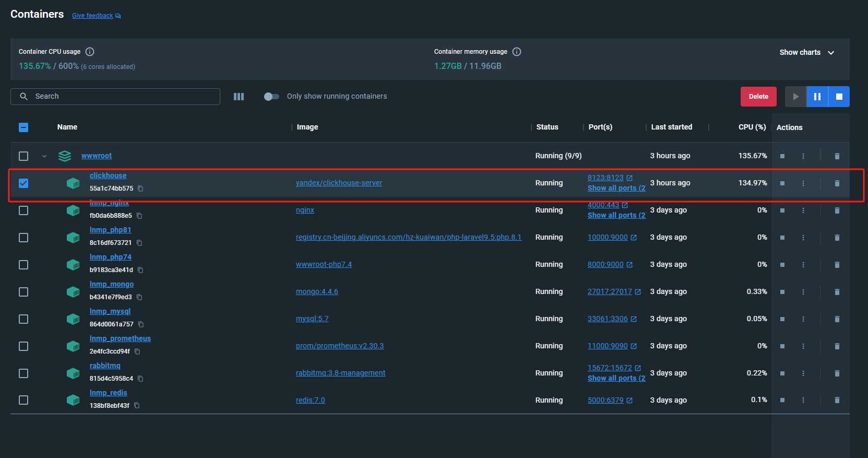868x458 pixels.
Task: Click the CPU usage info icon
Action: pos(90,52)
